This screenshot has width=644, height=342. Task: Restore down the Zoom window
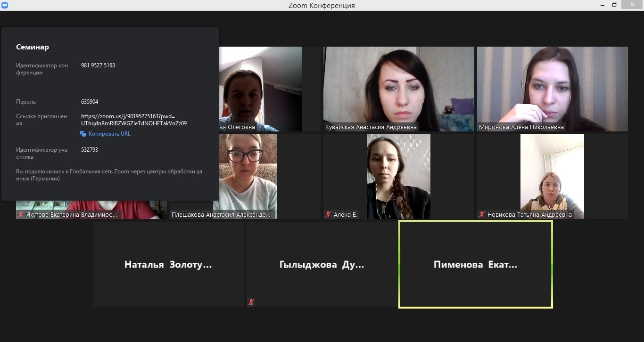615,5
